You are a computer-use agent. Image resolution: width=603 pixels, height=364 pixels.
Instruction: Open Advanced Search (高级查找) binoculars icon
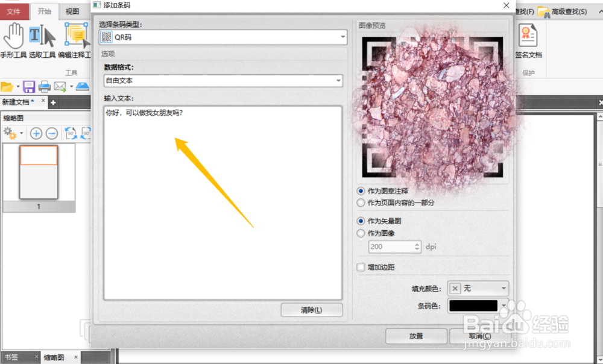point(543,12)
